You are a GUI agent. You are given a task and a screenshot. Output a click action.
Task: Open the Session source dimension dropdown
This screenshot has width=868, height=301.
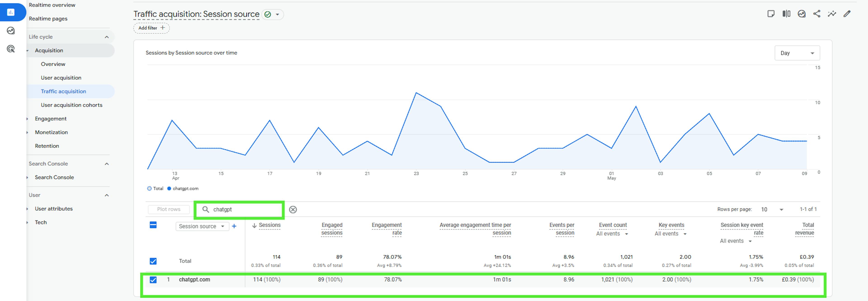(202, 226)
